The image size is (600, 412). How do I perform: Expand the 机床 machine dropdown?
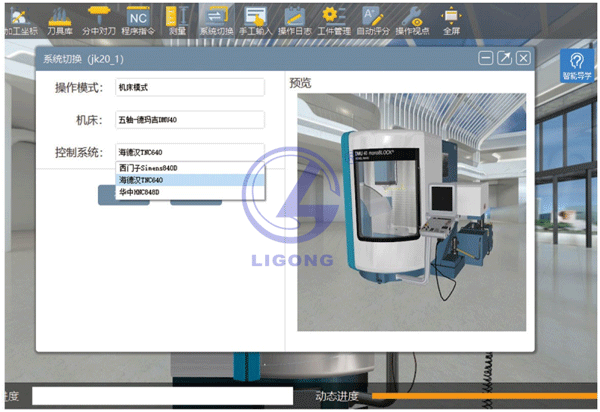[188, 120]
